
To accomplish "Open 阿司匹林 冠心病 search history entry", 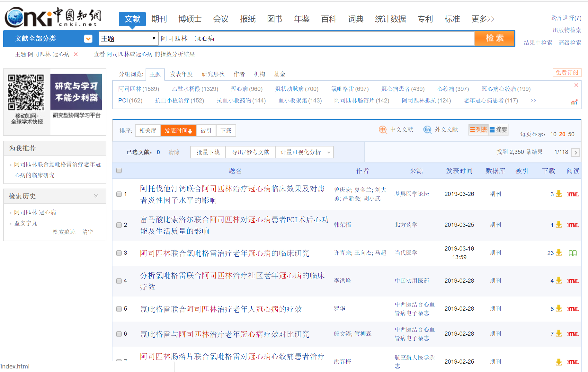I will click(35, 212).
